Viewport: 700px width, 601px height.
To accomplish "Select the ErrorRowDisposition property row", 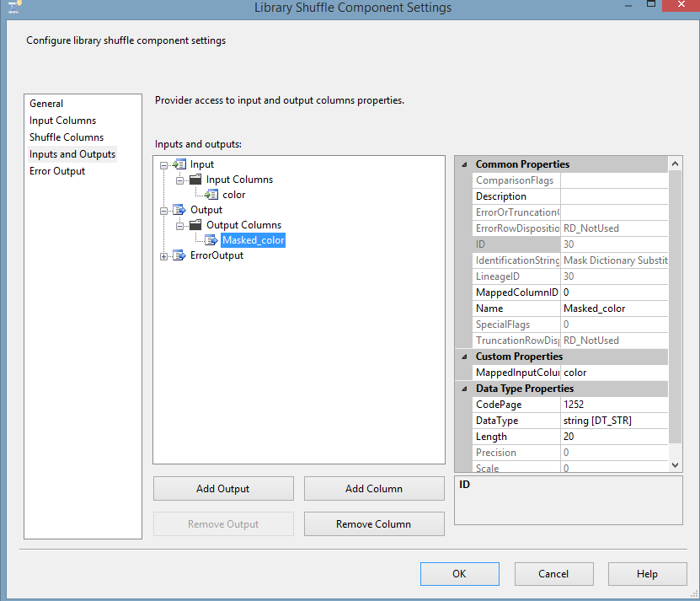I will coord(570,228).
